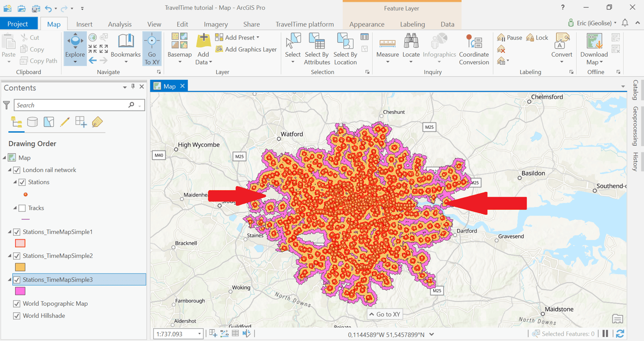
Task: Open the Analysis ribbon tab
Action: (x=120, y=25)
